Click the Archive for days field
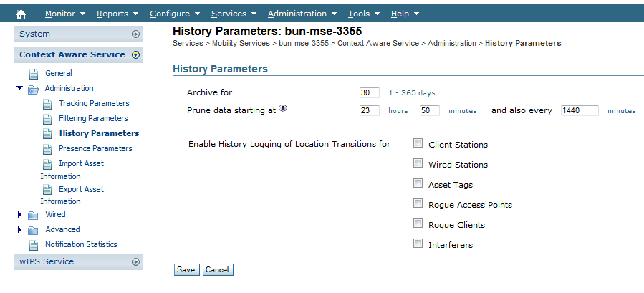The height and width of the screenshot is (293, 644). 370,92
